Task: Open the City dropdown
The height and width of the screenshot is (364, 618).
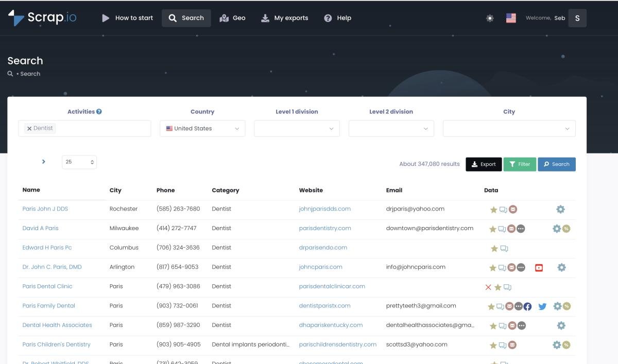Action: (509, 129)
